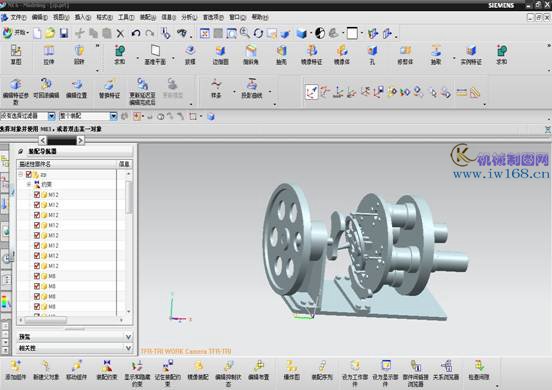Image resolution: width=552 pixels, height=390 pixels.
Task: Open the 边倒圆 (Edge Blend) tool
Action: coord(220,55)
